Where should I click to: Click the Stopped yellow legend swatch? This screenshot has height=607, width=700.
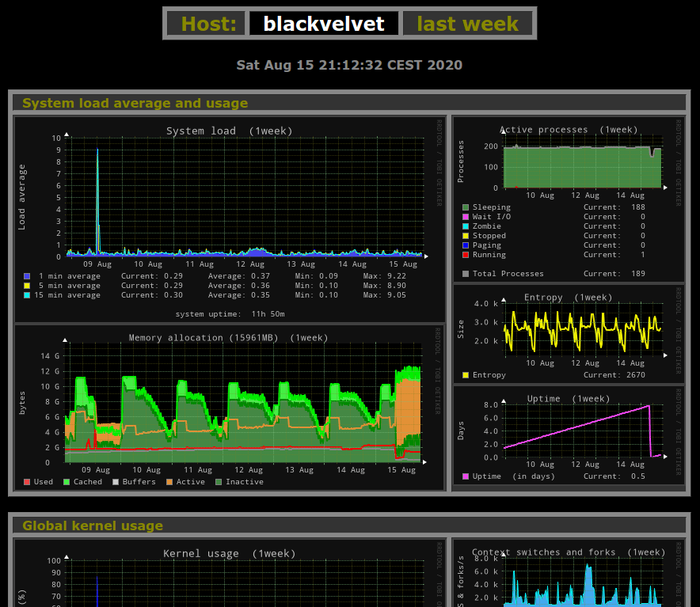coord(466,236)
